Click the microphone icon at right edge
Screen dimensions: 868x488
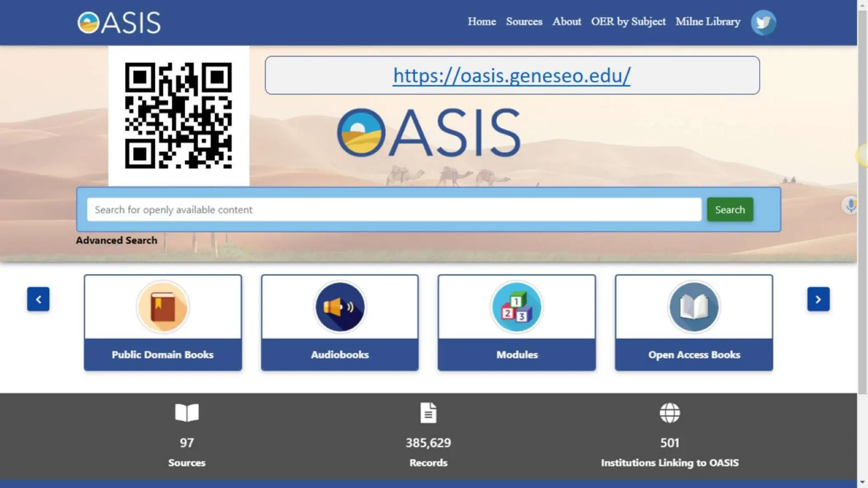click(x=850, y=206)
